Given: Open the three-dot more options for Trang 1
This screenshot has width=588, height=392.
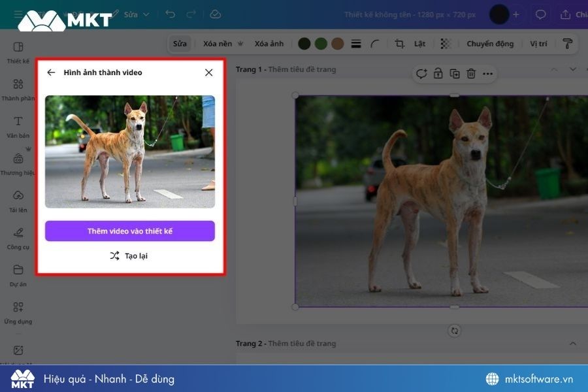Looking at the screenshot, I should [487, 73].
